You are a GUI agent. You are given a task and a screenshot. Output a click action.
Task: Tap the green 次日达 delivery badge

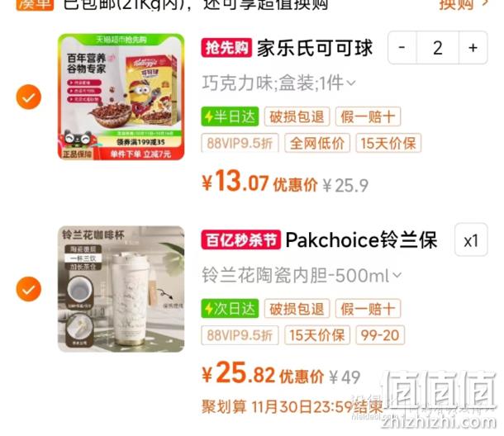pos(230,309)
